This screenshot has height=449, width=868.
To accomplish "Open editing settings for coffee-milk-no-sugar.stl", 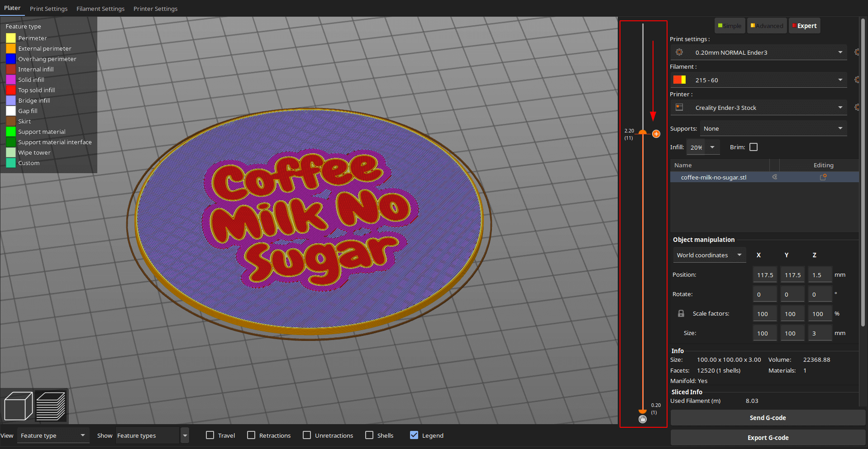I will 823,177.
